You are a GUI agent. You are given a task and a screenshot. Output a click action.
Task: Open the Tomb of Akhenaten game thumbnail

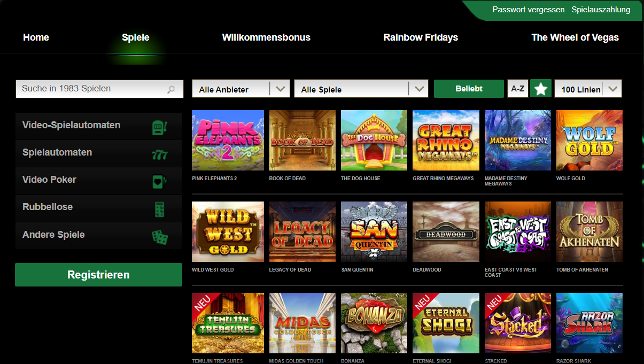tap(589, 231)
